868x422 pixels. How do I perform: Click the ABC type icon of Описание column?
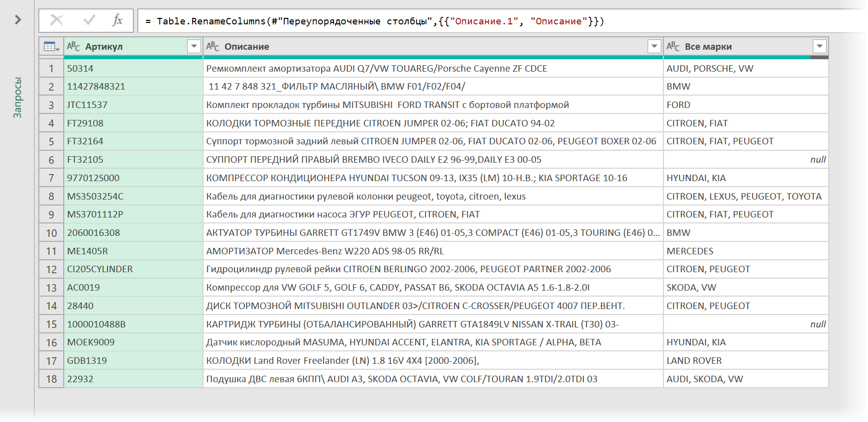(x=213, y=46)
